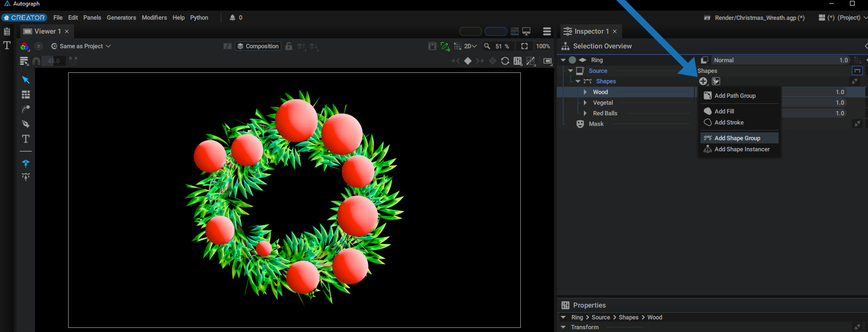Choose Add Shape Group from popup menu

[740, 138]
